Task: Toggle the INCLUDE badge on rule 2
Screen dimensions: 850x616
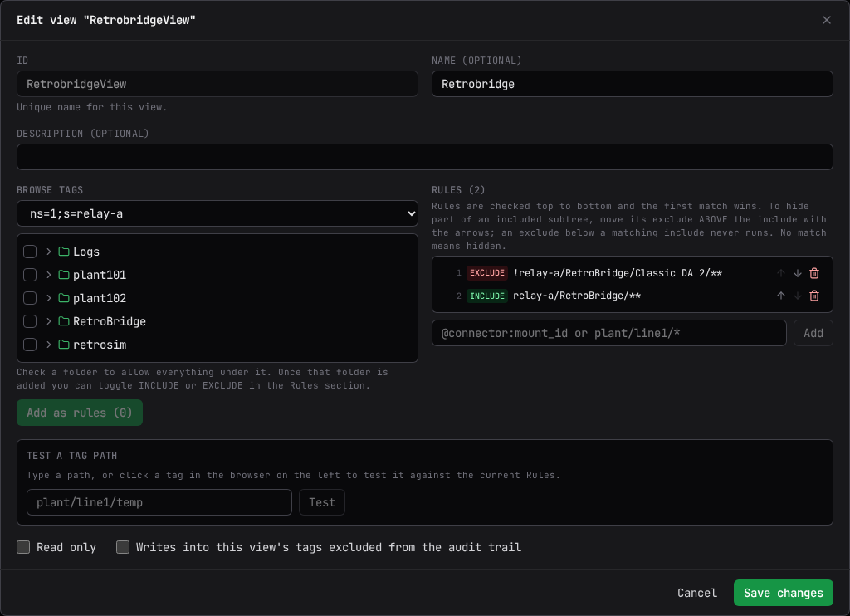Action: [486, 296]
